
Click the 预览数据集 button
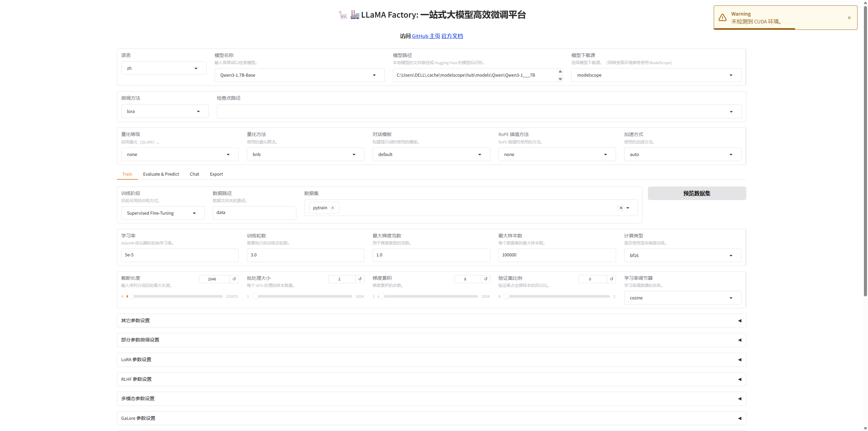[x=696, y=193]
